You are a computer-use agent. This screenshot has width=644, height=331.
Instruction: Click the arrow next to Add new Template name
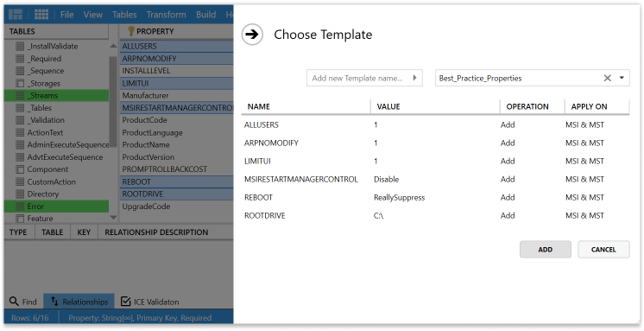(x=415, y=77)
